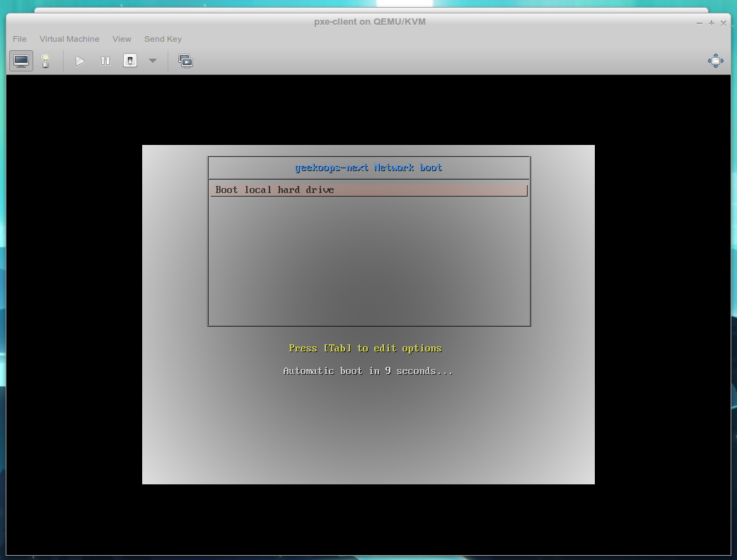Expand shutdown options dropdown arrow
This screenshot has height=560, width=737.
pos(152,61)
